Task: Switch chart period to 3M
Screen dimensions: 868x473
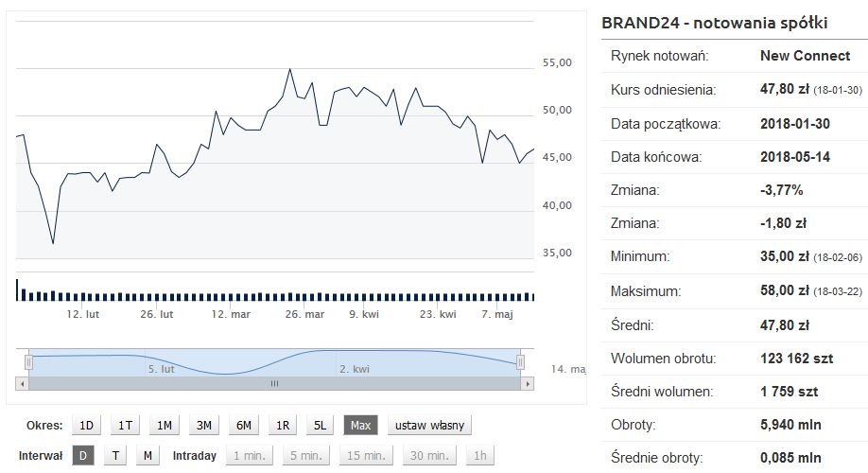Action: coord(203,425)
